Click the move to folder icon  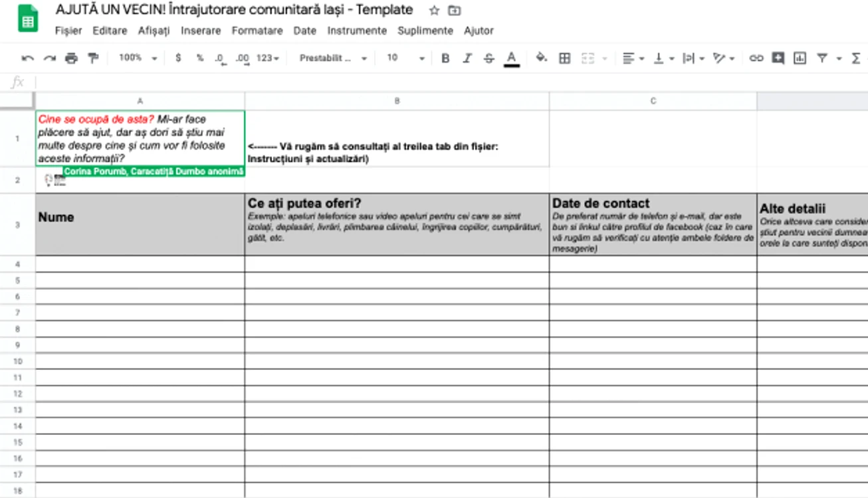[x=454, y=11]
